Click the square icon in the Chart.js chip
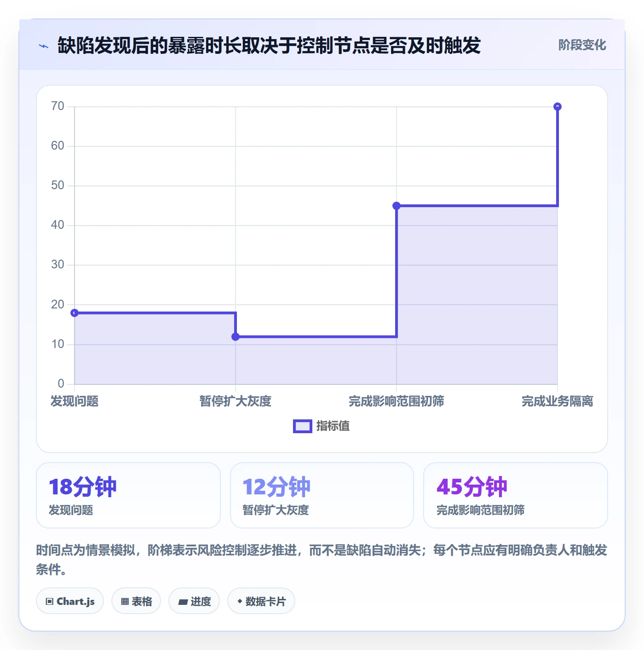Screen dimensions: 644x650 click(50, 602)
